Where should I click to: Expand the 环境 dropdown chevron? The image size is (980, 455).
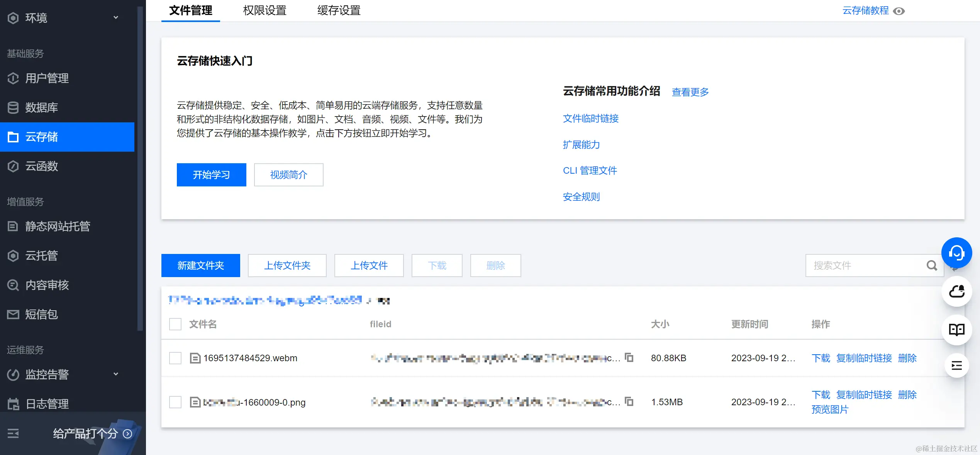(x=116, y=18)
